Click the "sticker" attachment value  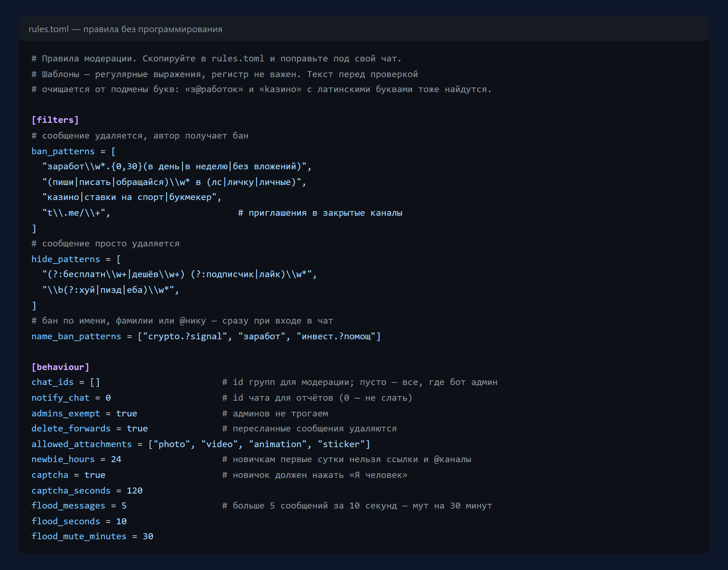pos(341,444)
